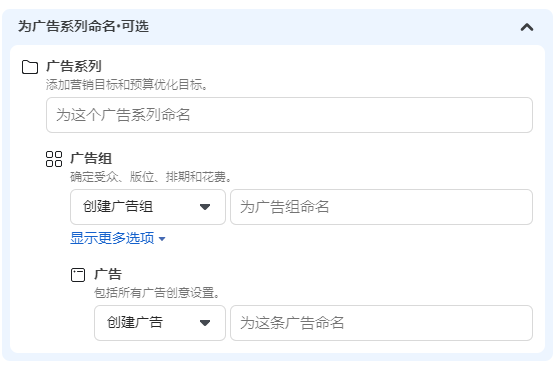Focus the 为广告组命名 text field
558x370 pixels.
point(381,207)
